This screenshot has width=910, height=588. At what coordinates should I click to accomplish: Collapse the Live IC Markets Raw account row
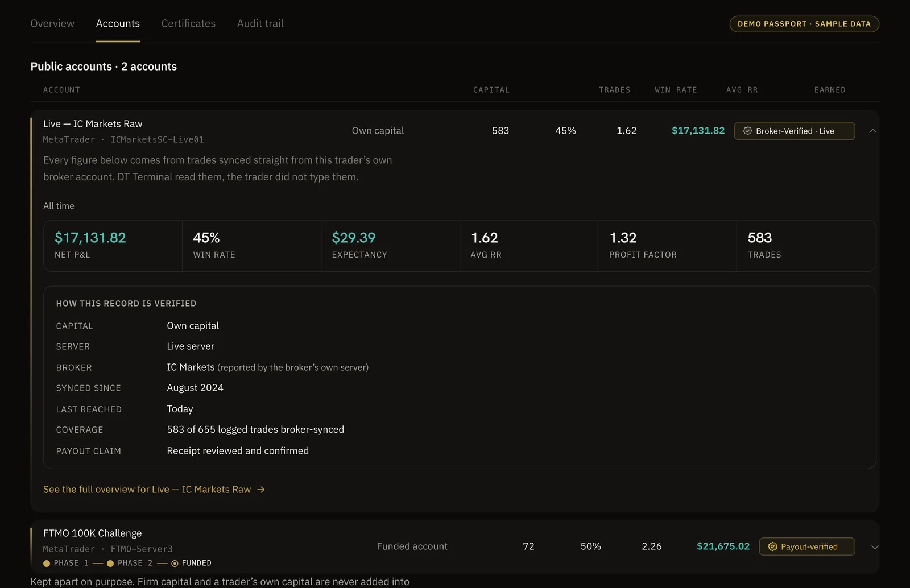tap(872, 131)
